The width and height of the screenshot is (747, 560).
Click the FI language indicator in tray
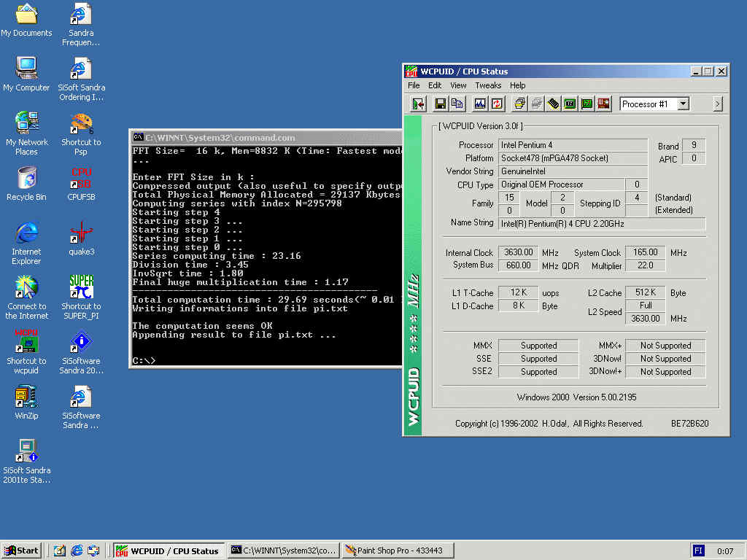(699, 551)
